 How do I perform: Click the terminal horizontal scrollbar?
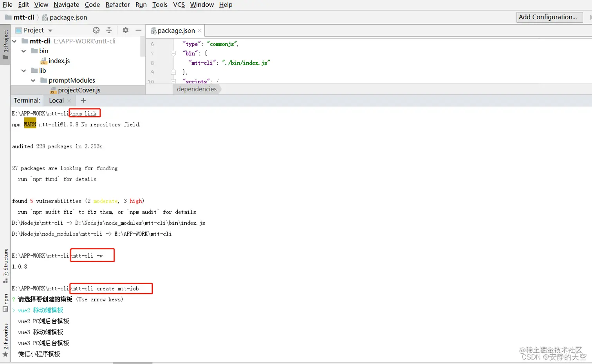tap(132, 363)
